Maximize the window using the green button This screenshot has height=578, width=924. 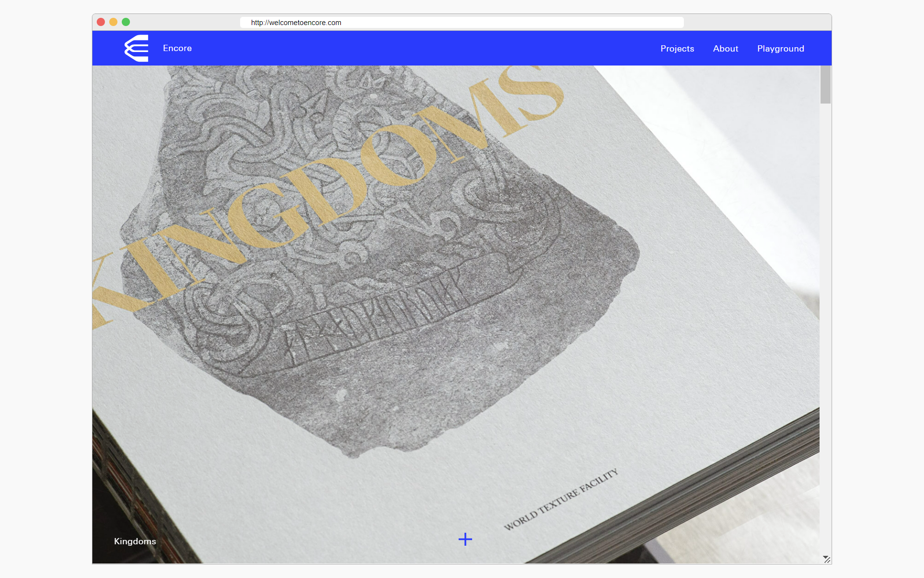(x=126, y=22)
